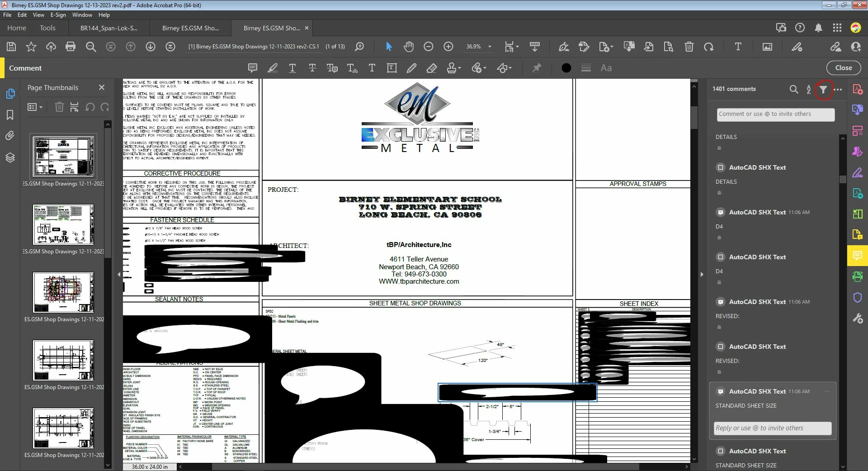Click the Save file icon
The height and width of the screenshot is (471, 868).
pos(11,47)
